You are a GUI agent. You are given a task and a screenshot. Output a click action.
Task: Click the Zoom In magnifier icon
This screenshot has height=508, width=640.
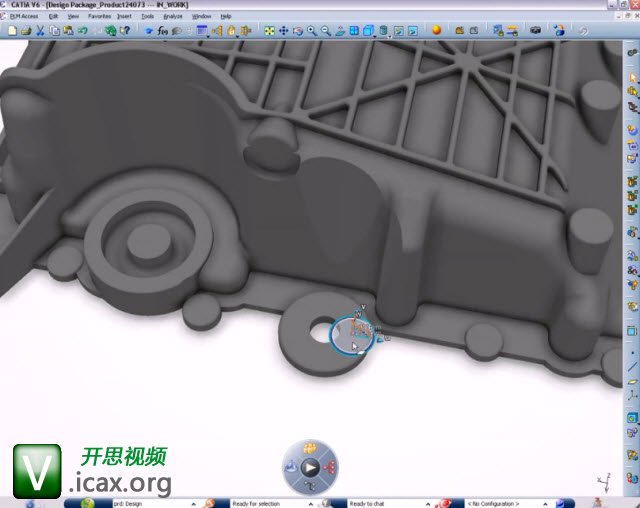click(x=312, y=31)
